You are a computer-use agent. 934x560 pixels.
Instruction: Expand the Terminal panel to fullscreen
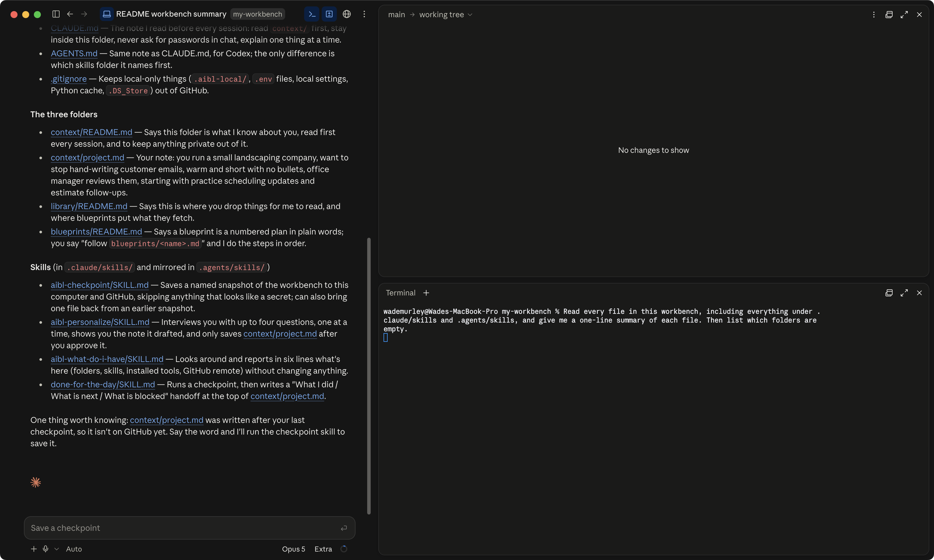point(904,293)
